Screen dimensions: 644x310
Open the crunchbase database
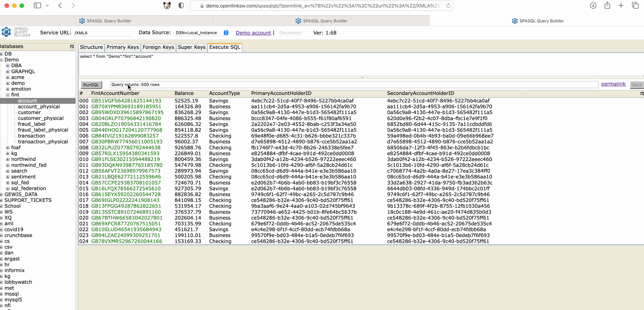[18, 235]
